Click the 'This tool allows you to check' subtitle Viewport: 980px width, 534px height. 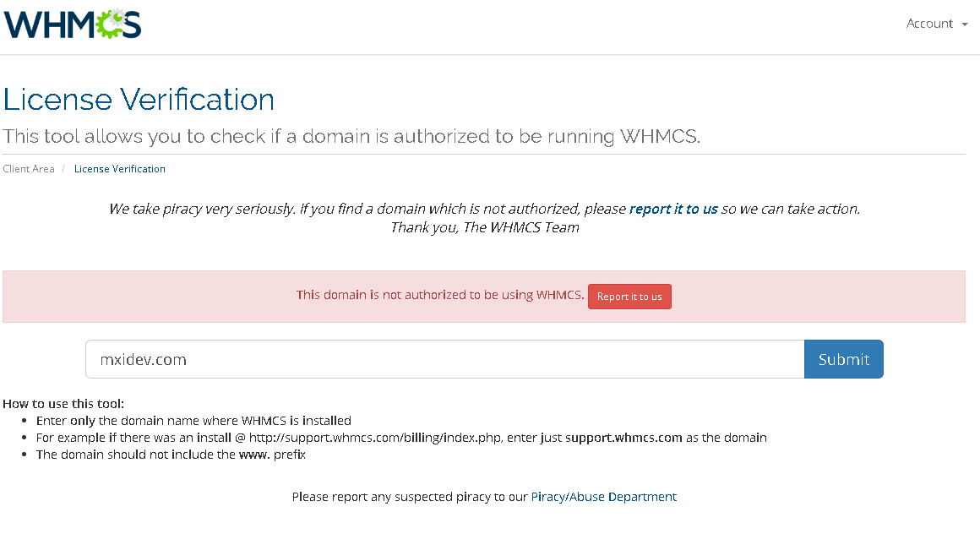click(x=351, y=136)
